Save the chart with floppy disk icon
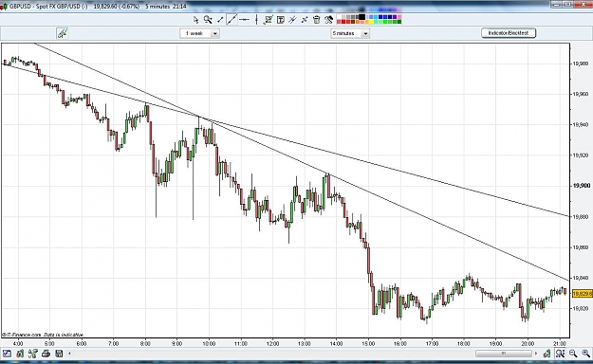The height and width of the screenshot is (364, 593). pos(59,354)
